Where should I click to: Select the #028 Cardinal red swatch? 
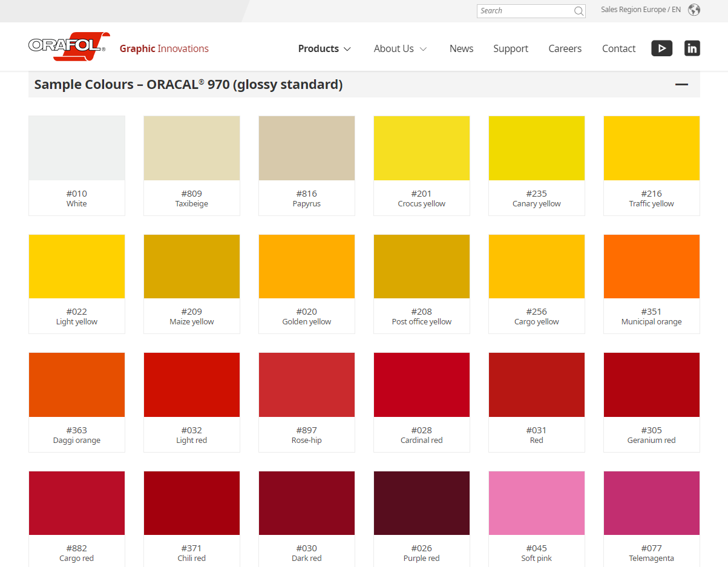pyautogui.click(x=422, y=402)
